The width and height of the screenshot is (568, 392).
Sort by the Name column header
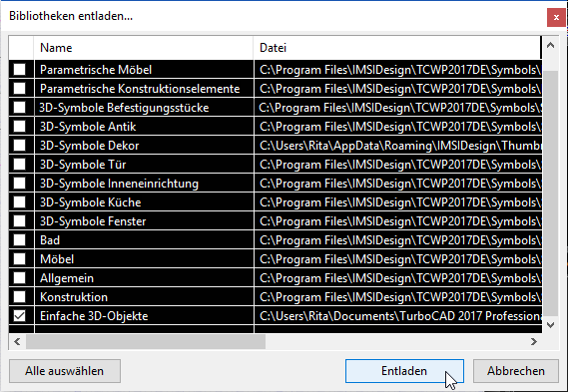point(144,48)
